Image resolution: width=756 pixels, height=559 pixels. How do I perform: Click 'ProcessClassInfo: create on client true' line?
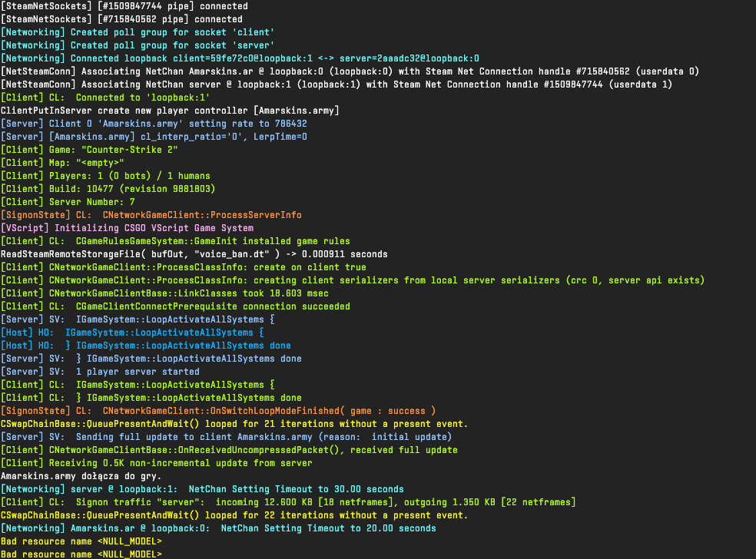[183, 267]
